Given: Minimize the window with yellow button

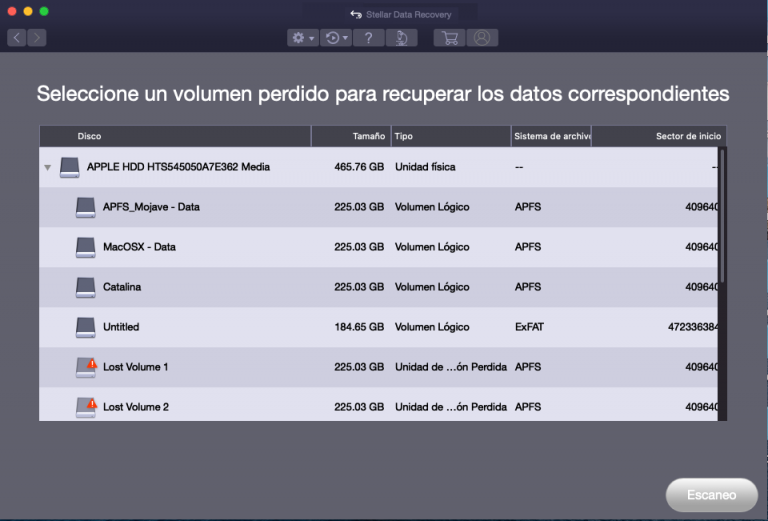Looking at the screenshot, I should [x=28, y=11].
